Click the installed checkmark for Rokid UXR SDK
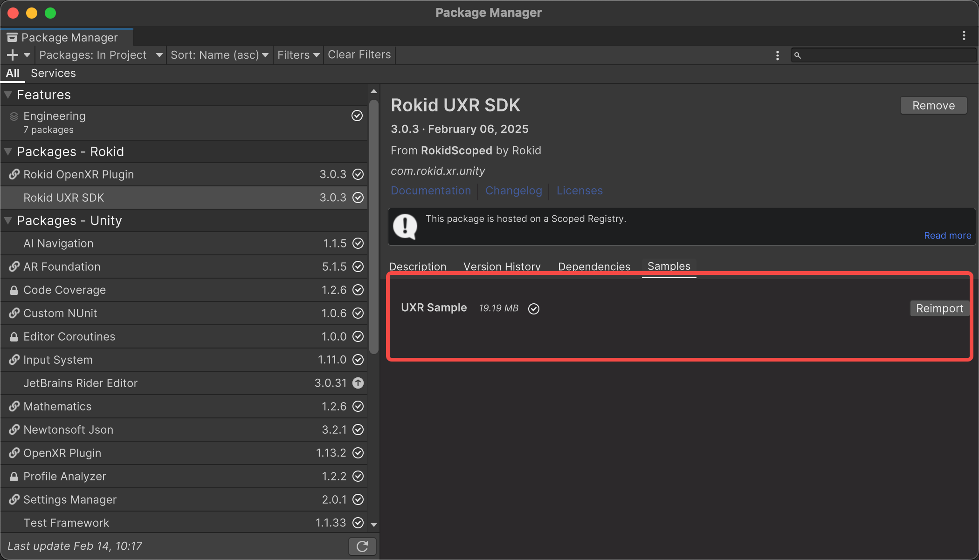Viewport: 979px width, 560px height. point(358,198)
